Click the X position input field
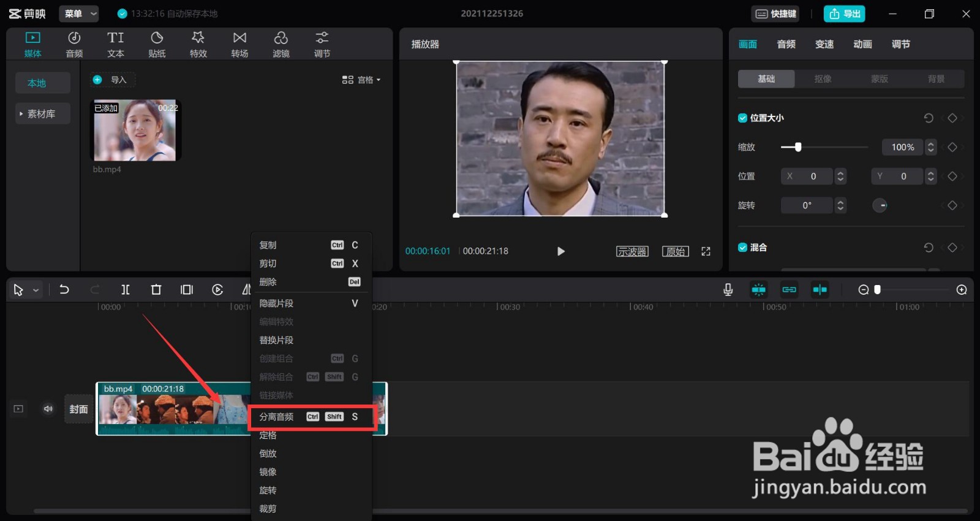980x521 pixels. click(806, 176)
